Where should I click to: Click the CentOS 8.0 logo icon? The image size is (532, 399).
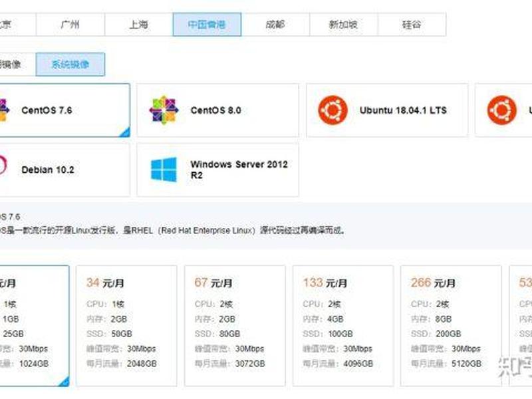tap(164, 110)
